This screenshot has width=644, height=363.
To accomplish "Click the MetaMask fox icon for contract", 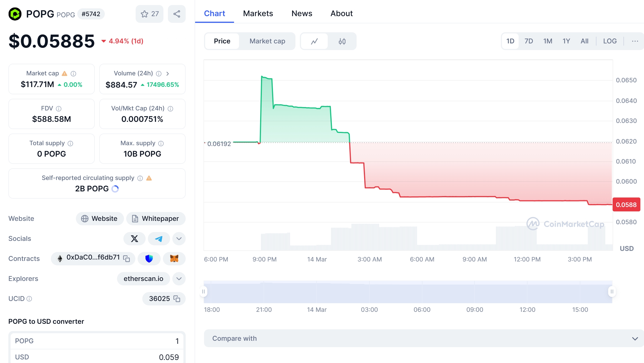I will tap(174, 258).
